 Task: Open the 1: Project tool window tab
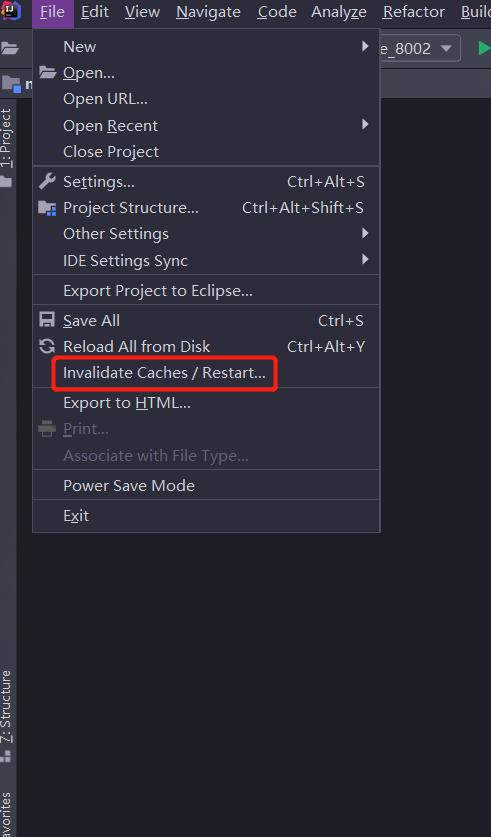(x=6, y=138)
